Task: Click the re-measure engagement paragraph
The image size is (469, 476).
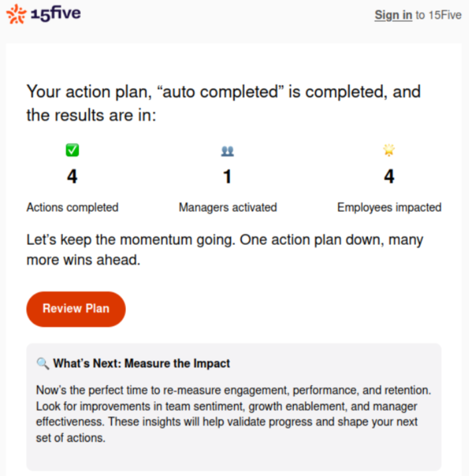Action: [234, 414]
